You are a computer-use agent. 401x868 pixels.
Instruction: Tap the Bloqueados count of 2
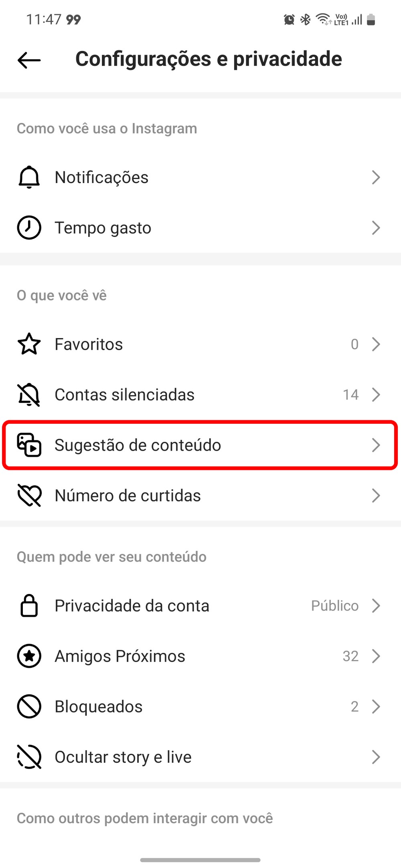(x=354, y=707)
